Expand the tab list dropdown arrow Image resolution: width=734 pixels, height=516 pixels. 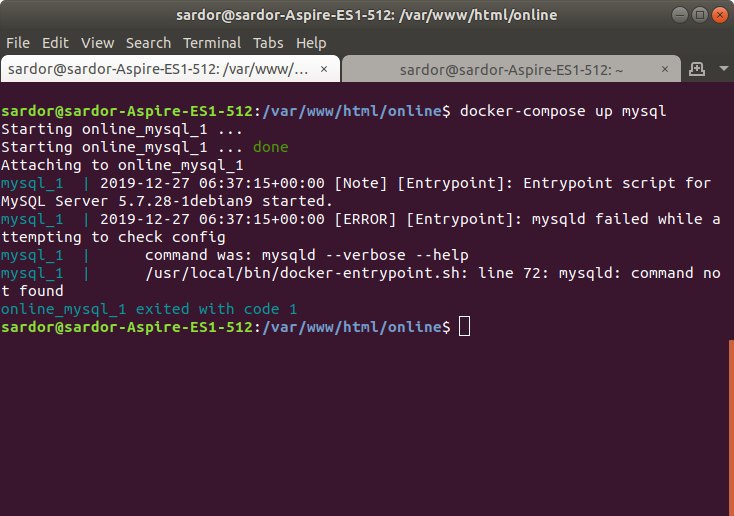tap(723, 69)
